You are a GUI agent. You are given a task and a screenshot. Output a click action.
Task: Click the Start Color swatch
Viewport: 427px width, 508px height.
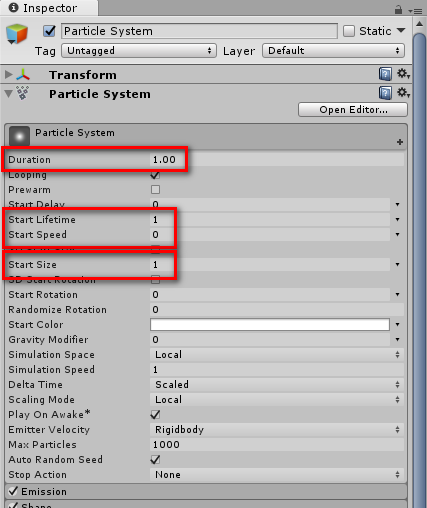[x=270, y=325]
